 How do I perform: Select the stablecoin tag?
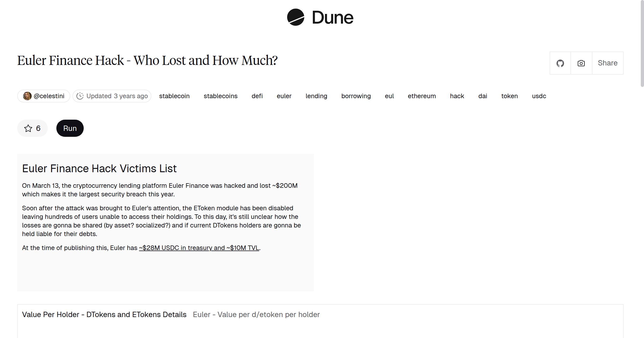(x=174, y=96)
